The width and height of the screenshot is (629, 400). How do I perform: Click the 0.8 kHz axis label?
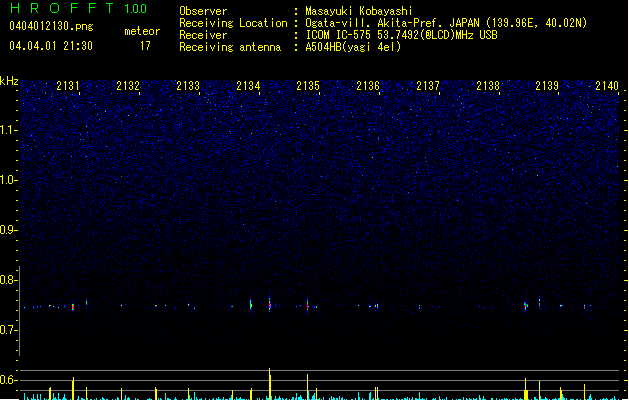[8, 280]
